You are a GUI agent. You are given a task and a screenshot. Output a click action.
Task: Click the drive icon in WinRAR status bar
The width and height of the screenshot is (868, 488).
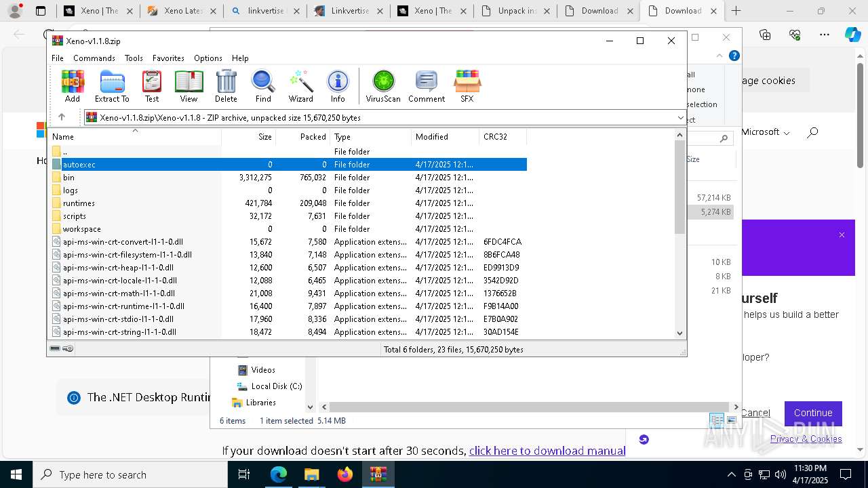tap(56, 349)
